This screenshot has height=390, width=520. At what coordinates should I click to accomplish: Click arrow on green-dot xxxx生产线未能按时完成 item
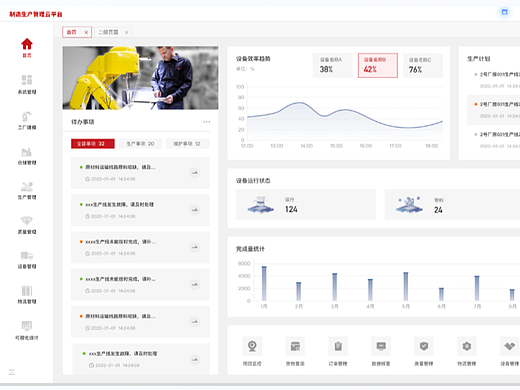click(x=195, y=285)
